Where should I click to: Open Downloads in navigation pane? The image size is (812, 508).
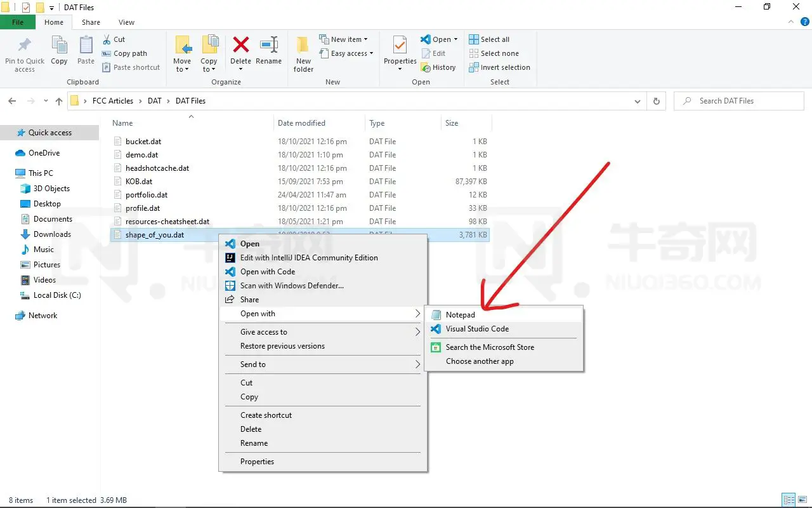52,234
